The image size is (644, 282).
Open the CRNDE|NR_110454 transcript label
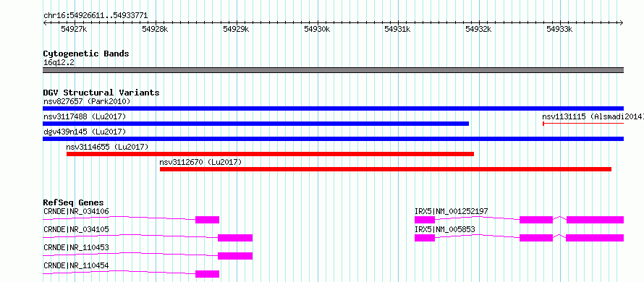pyautogui.click(x=76, y=265)
